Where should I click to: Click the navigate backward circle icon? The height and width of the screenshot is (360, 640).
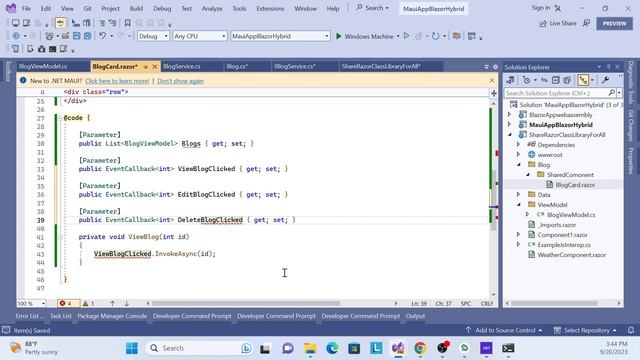click(x=16, y=36)
